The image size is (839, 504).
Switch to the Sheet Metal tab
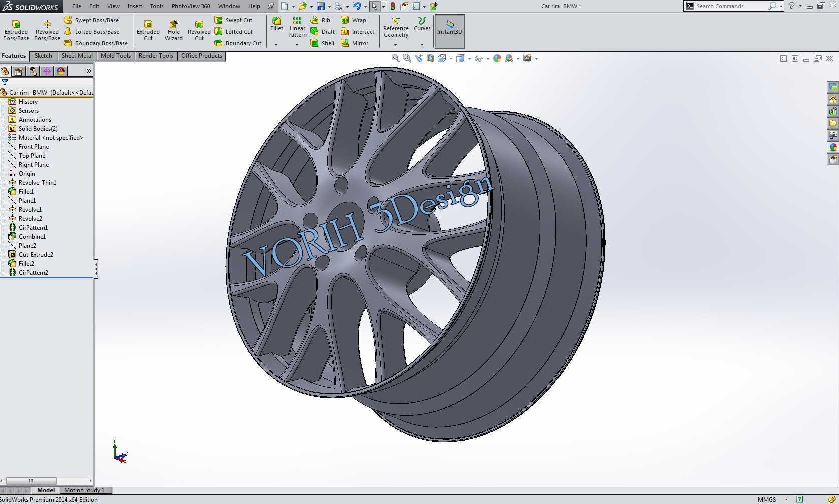tap(77, 56)
